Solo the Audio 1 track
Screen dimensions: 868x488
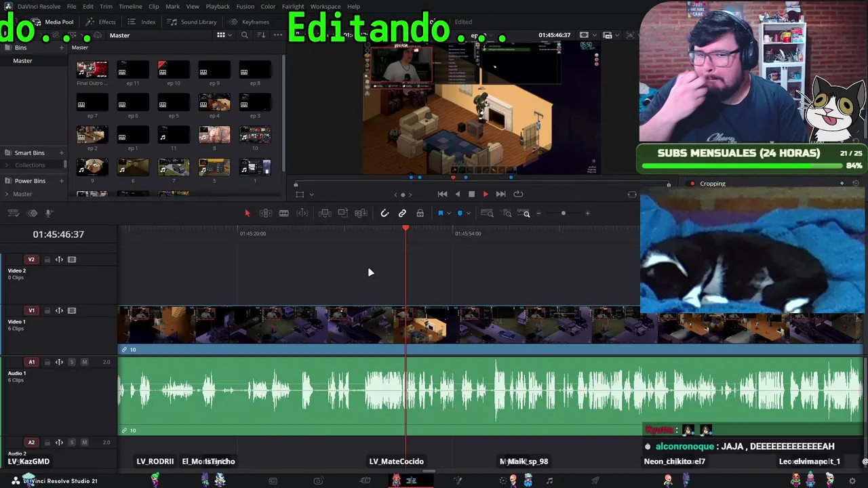[71, 363]
